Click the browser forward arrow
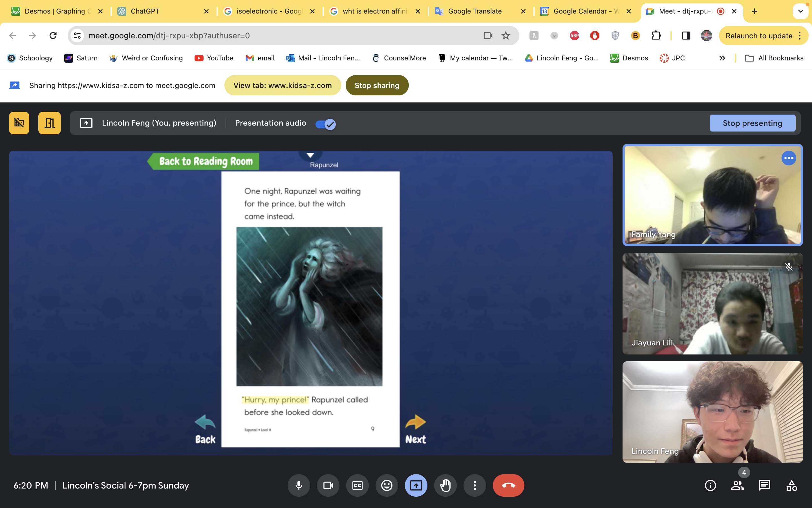The width and height of the screenshot is (812, 508). click(x=32, y=35)
